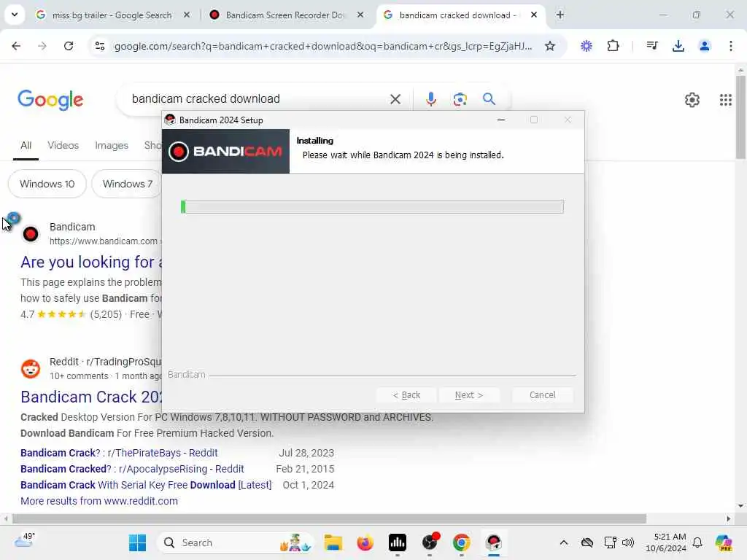The image size is (747, 560).
Task: Select the Images results tab
Action: [x=112, y=145]
